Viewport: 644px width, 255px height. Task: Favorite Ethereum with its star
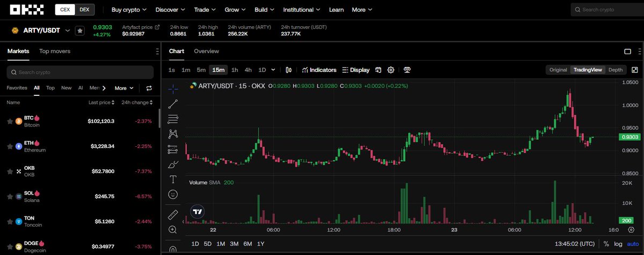click(10, 146)
